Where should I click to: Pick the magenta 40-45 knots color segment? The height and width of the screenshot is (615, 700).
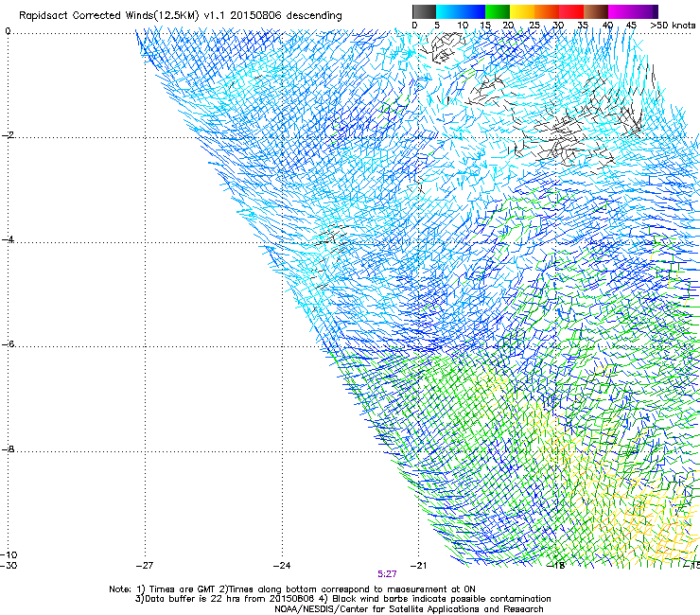click(621, 11)
